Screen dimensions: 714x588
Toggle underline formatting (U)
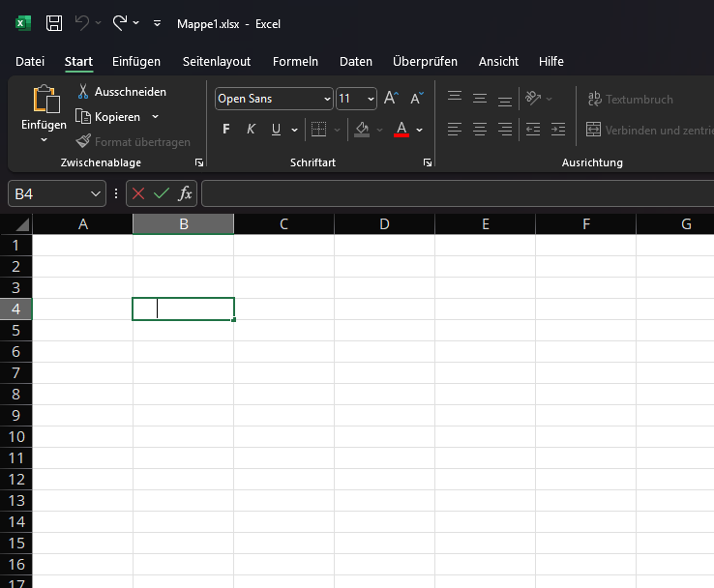tap(276, 130)
